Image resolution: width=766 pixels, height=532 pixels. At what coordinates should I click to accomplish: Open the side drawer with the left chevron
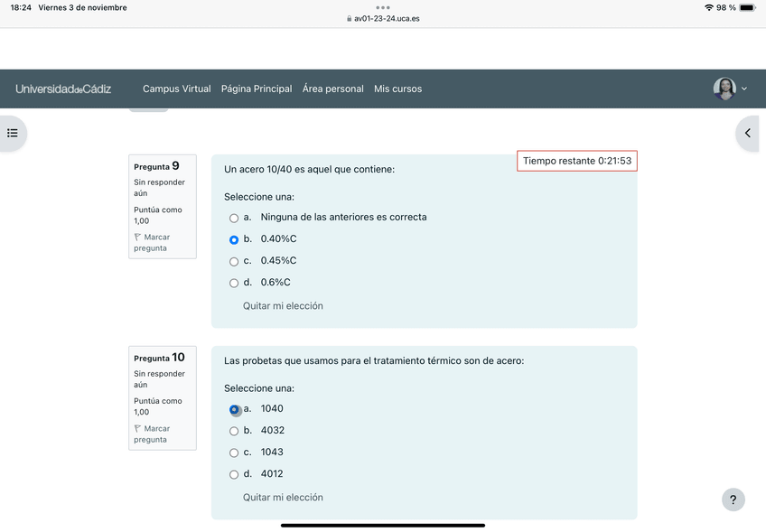[x=747, y=133]
